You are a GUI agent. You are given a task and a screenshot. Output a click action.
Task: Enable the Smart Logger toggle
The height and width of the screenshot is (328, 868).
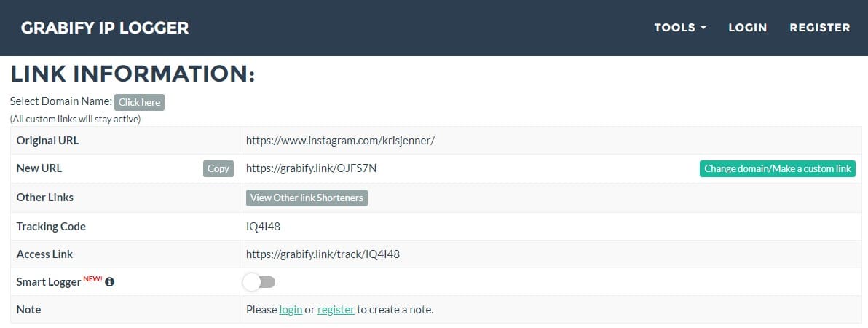click(x=259, y=282)
